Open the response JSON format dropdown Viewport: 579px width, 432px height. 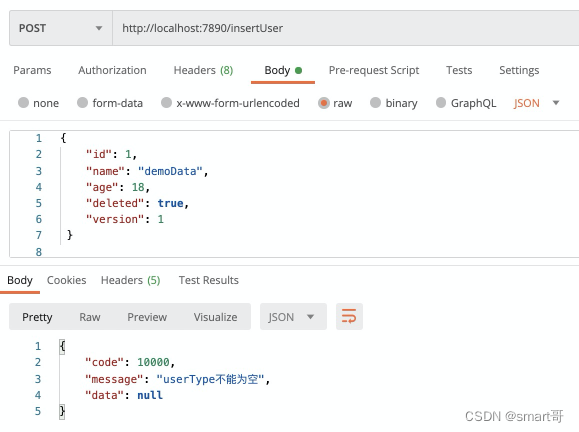[x=293, y=316]
